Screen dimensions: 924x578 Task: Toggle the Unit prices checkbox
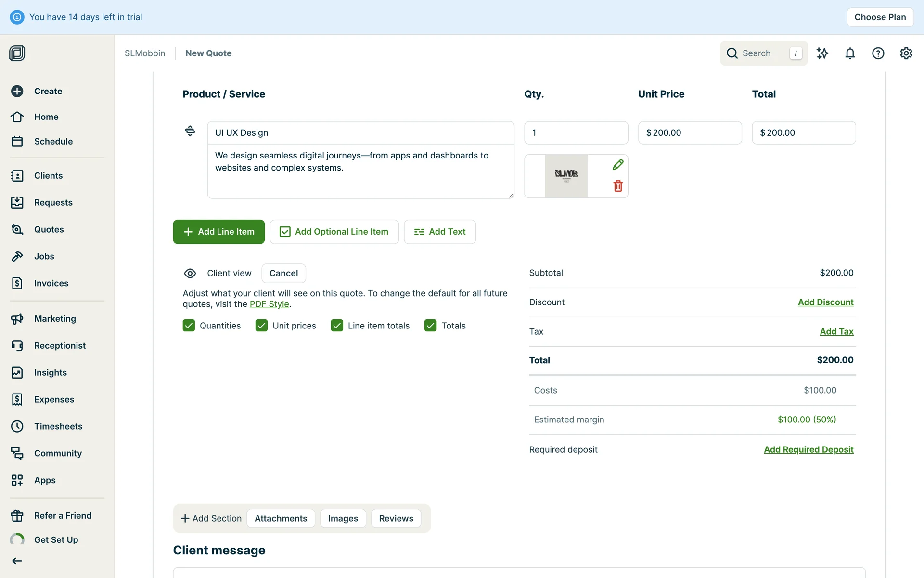pyautogui.click(x=261, y=326)
